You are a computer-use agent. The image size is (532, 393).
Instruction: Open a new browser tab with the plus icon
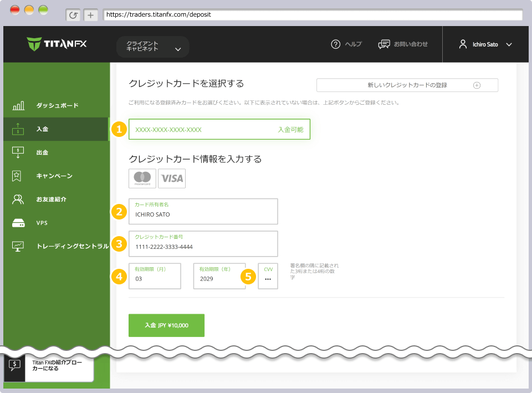[90, 15]
